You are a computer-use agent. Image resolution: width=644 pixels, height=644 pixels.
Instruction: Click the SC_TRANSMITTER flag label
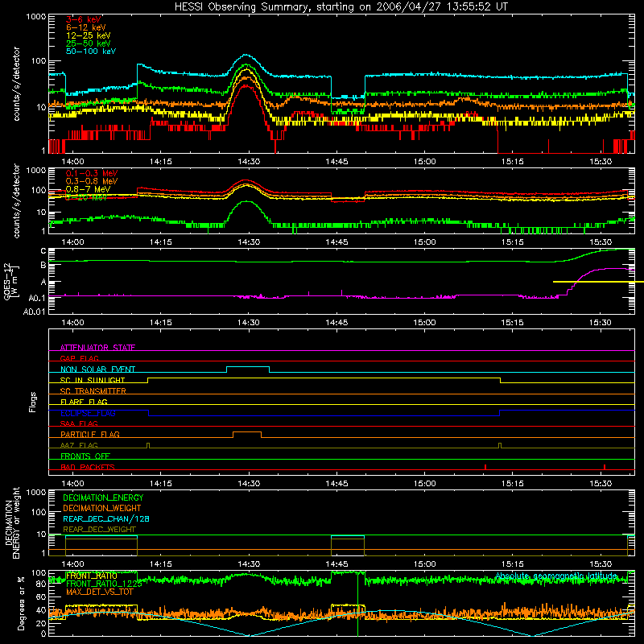[93, 391]
